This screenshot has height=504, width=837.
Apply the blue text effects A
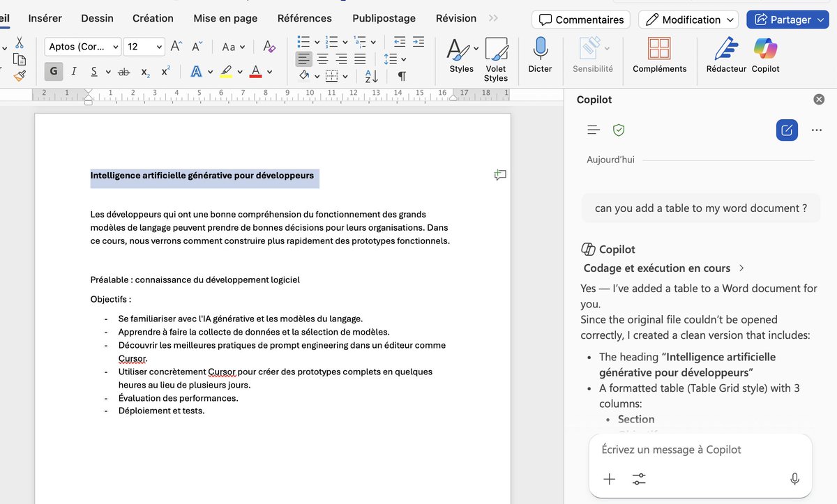coord(196,71)
